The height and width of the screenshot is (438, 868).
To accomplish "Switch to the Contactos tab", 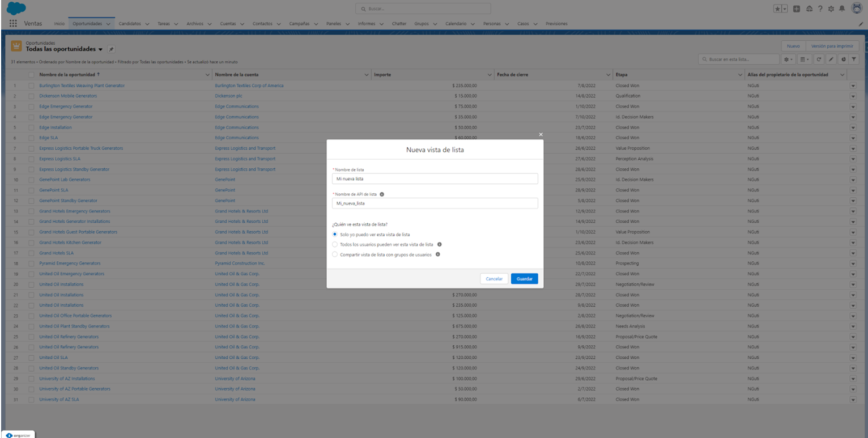I will [x=262, y=24].
